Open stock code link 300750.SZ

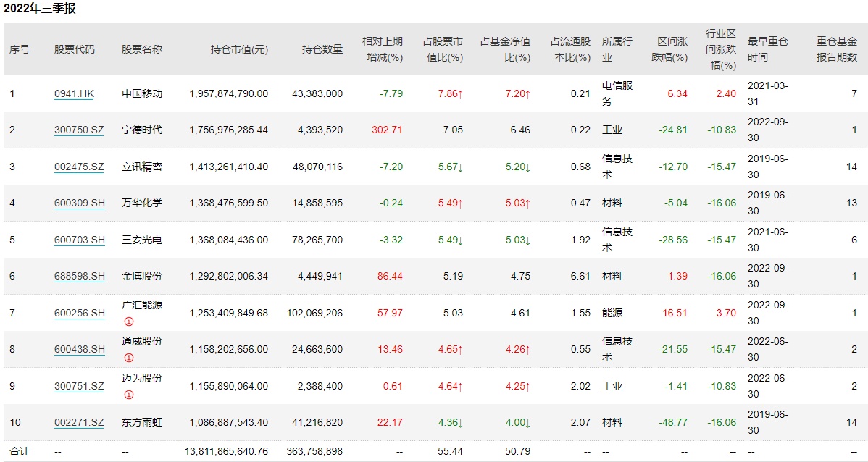pos(79,130)
